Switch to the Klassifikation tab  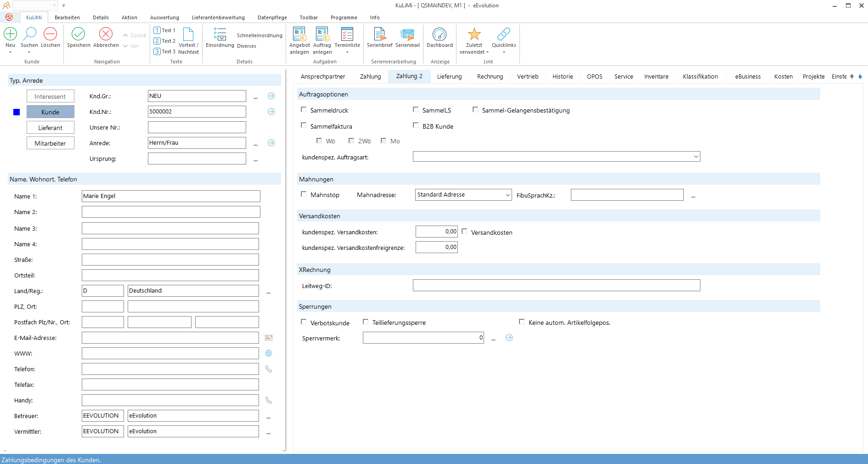point(700,77)
